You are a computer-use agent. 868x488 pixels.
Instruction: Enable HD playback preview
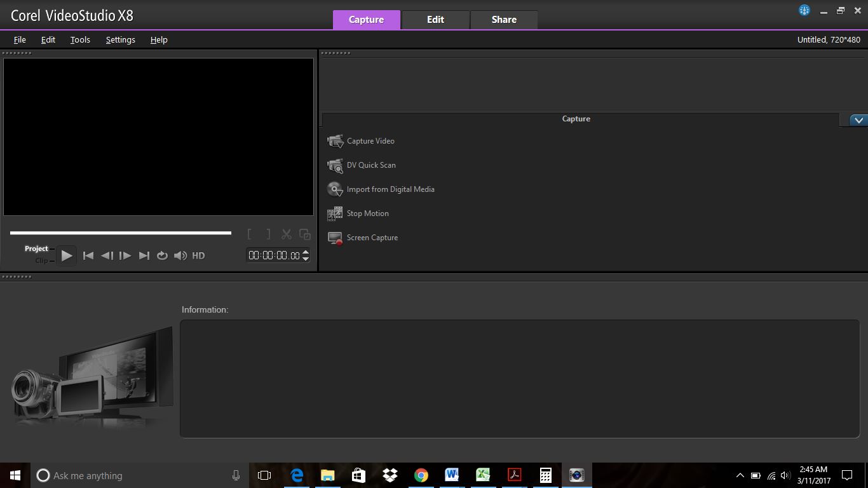198,255
